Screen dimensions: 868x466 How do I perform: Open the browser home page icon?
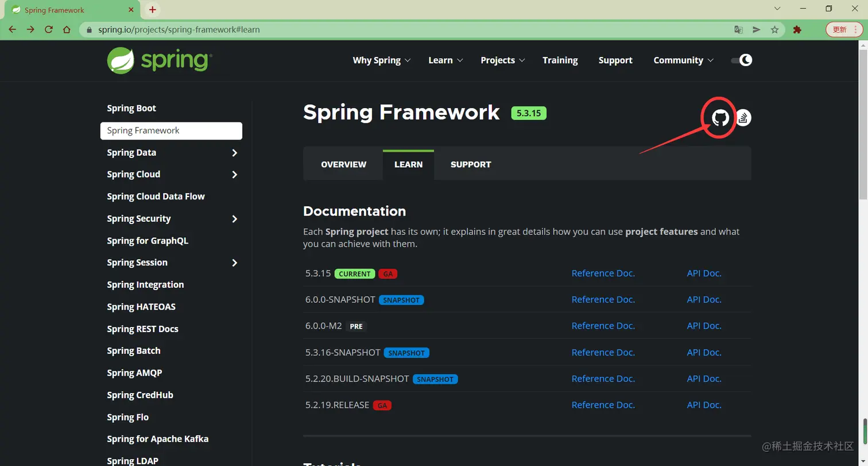[67, 29]
